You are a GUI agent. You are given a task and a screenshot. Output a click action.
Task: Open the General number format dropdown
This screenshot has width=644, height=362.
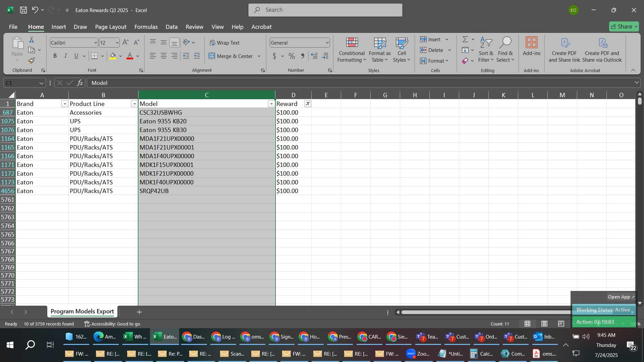coord(327,43)
